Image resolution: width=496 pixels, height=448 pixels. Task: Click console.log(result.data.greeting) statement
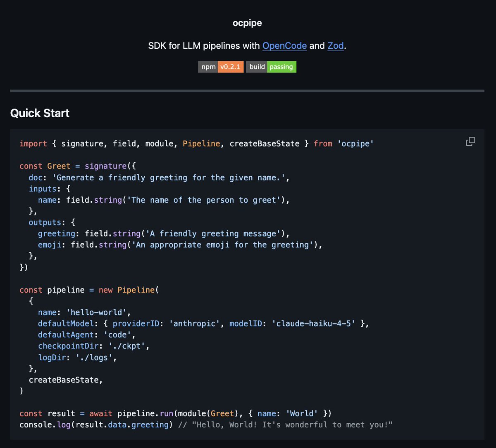click(96, 424)
